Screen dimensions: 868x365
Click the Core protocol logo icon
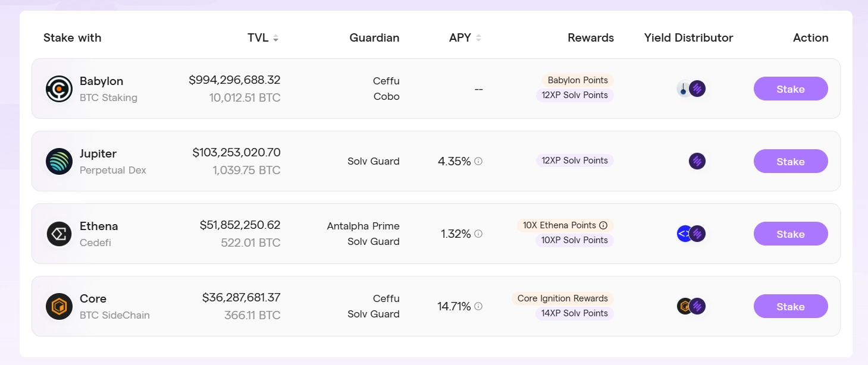(x=59, y=307)
